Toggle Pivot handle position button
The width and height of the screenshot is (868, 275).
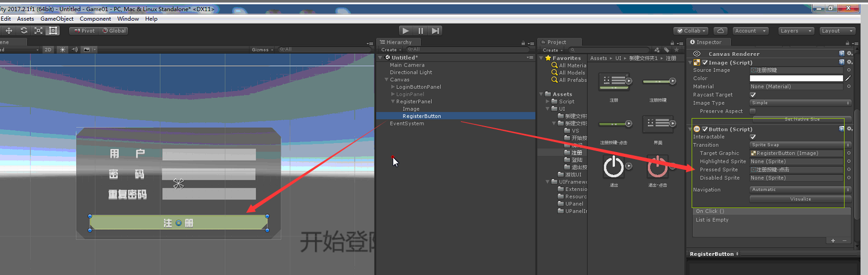(84, 31)
